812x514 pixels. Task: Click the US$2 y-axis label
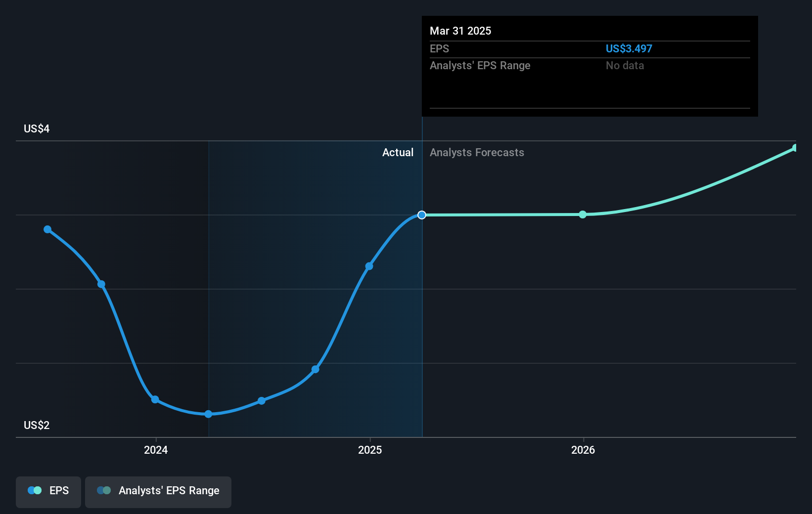click(37, 426)
